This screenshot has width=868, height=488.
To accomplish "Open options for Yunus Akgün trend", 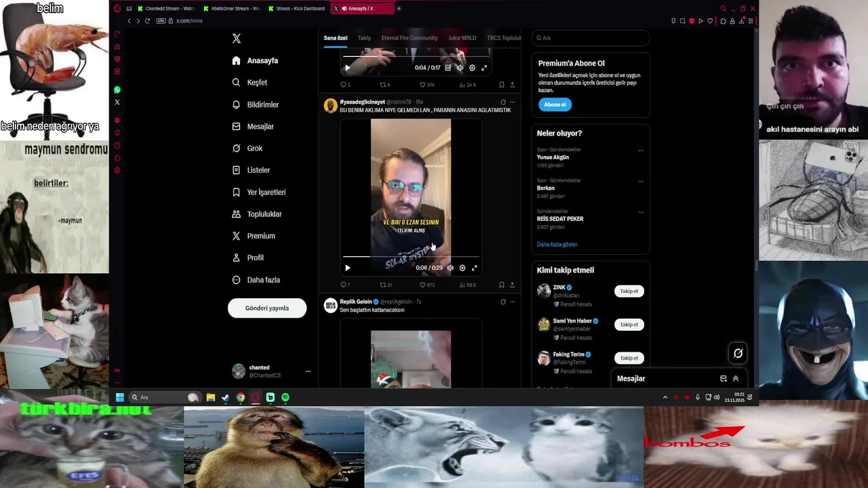I will (641, 150).
